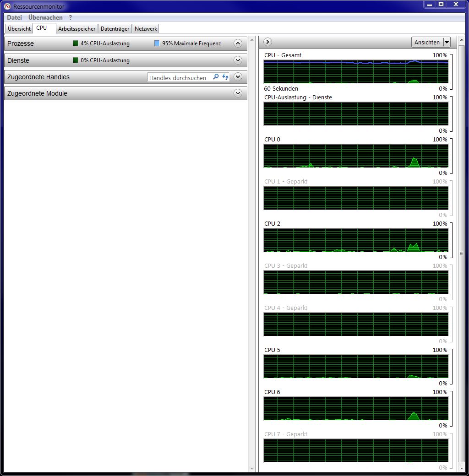This screenshot has height=476, width=469.
Task: Click the left pane scrollbar down arrow
Action: click(252, 469)
